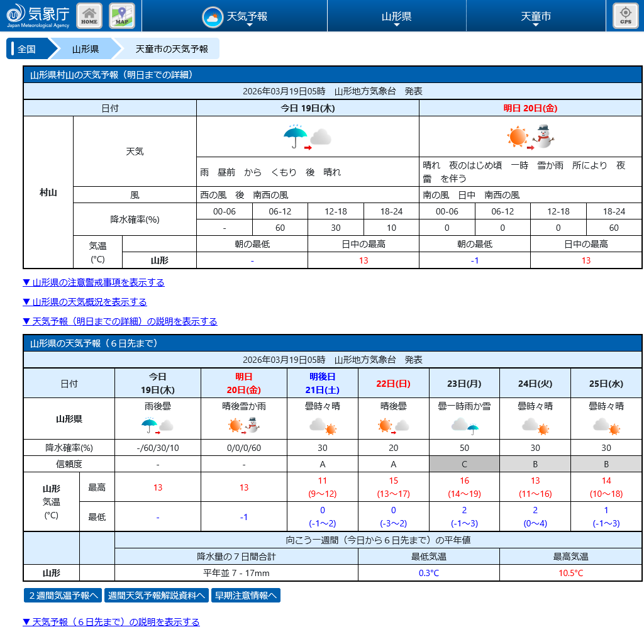Click the 平年並 7 - 17mm cell

236,573
